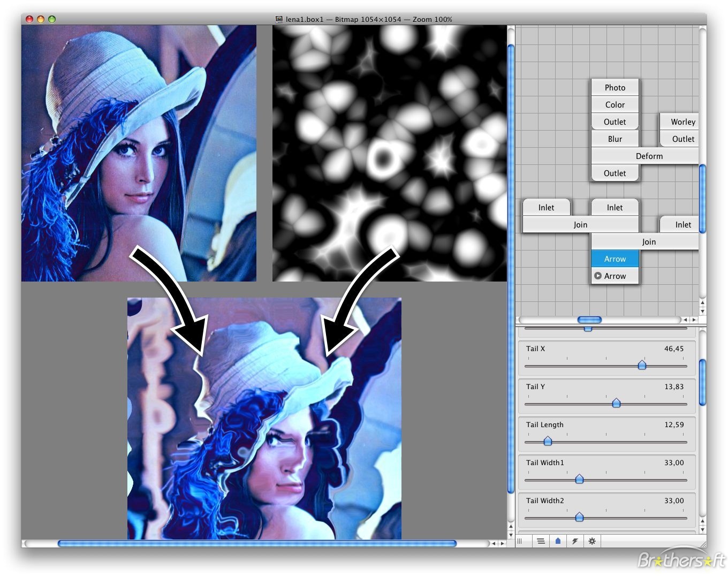This screenshot has height=577, width=728.
Task: Select the blue house panel icon
Action: [558, 541]
